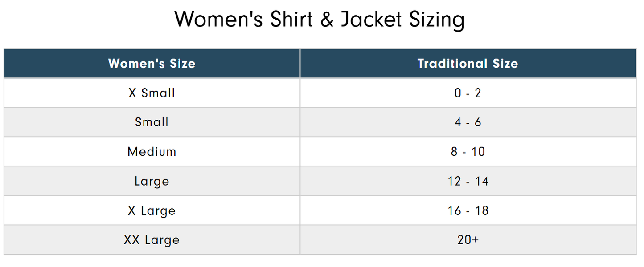Click the 12 - 14 traditional size value

[x=468, y=181]
